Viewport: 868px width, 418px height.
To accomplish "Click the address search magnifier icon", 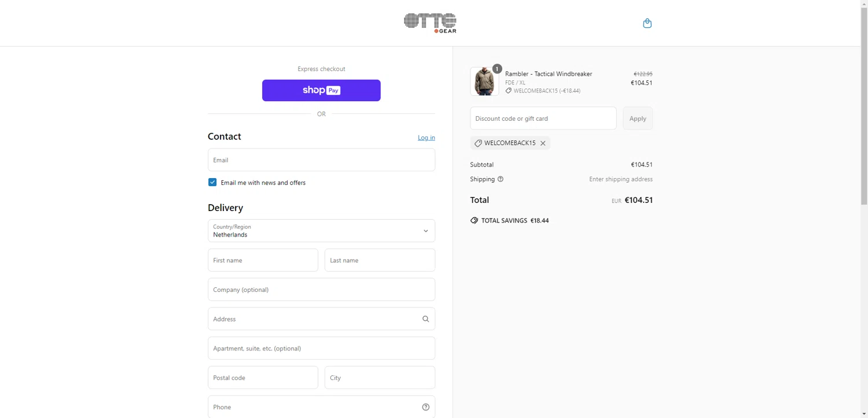I will [x=425, y=319].
